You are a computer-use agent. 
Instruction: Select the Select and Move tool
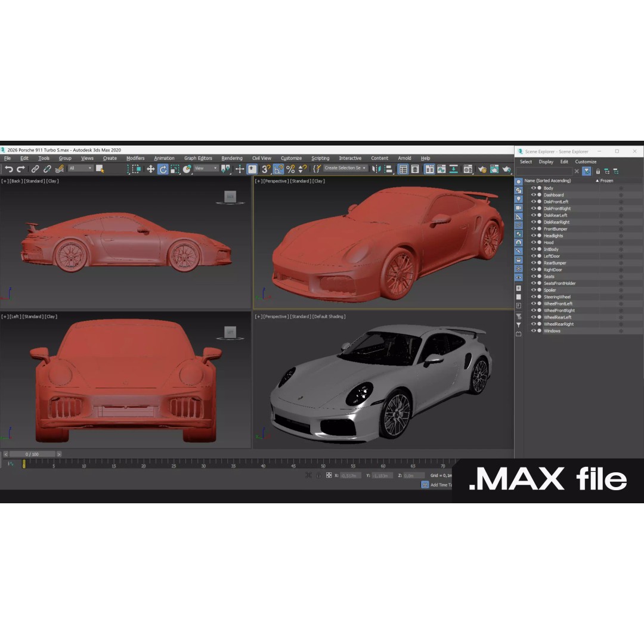[151, 169]
